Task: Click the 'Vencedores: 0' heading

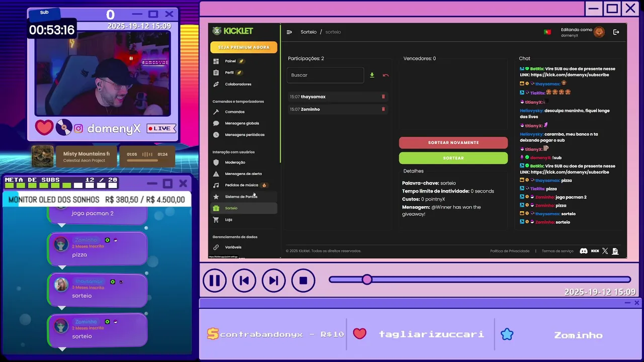Action: [420, 59]
